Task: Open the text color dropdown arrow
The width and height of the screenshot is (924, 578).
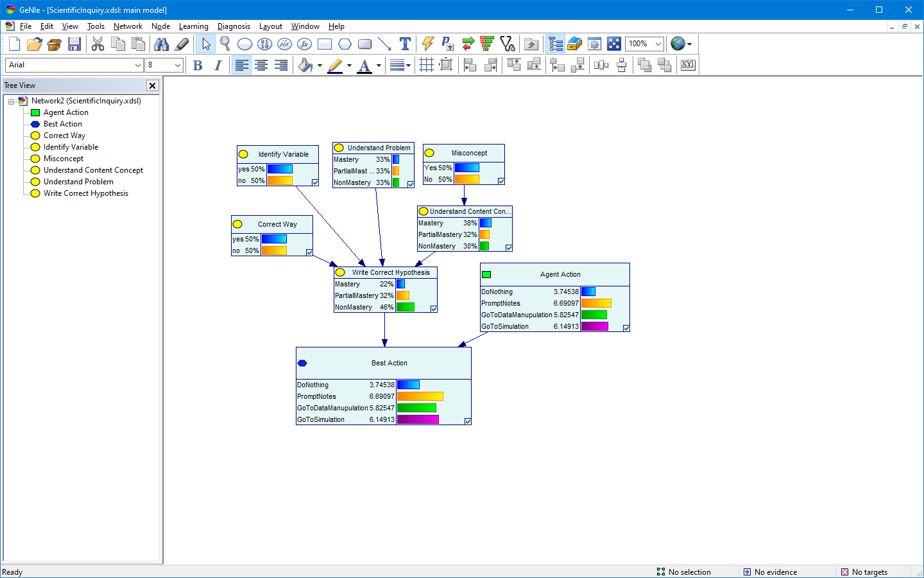Action: click(379, 65)
